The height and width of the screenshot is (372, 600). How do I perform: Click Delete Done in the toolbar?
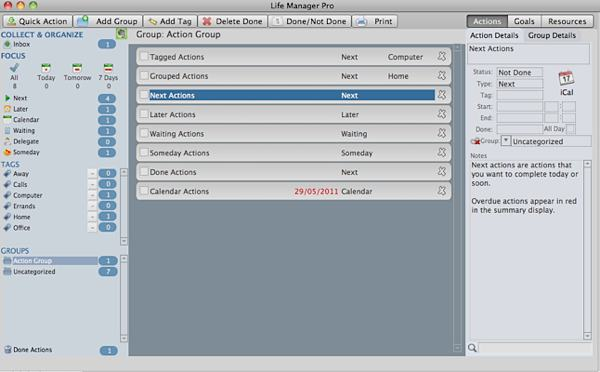[x=232, y=21]
